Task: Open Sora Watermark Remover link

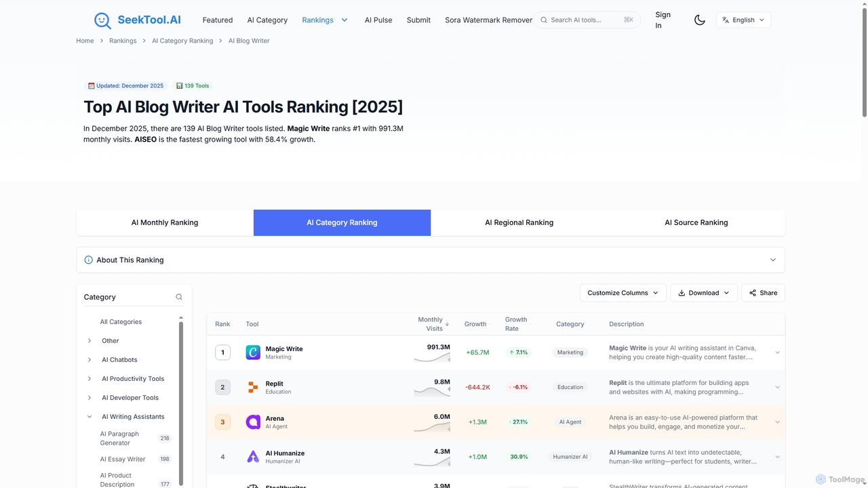Action: coord(488,20)
